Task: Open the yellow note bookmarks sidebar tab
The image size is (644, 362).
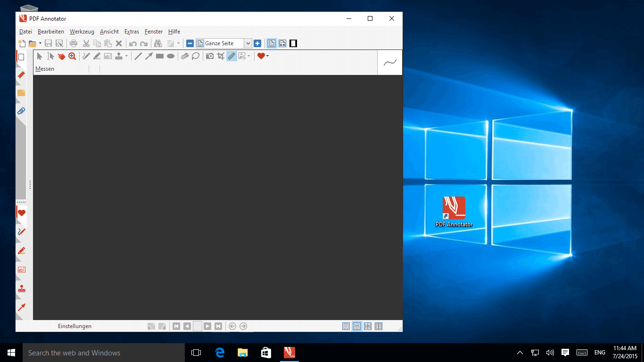Action: (x=21, y=93)
